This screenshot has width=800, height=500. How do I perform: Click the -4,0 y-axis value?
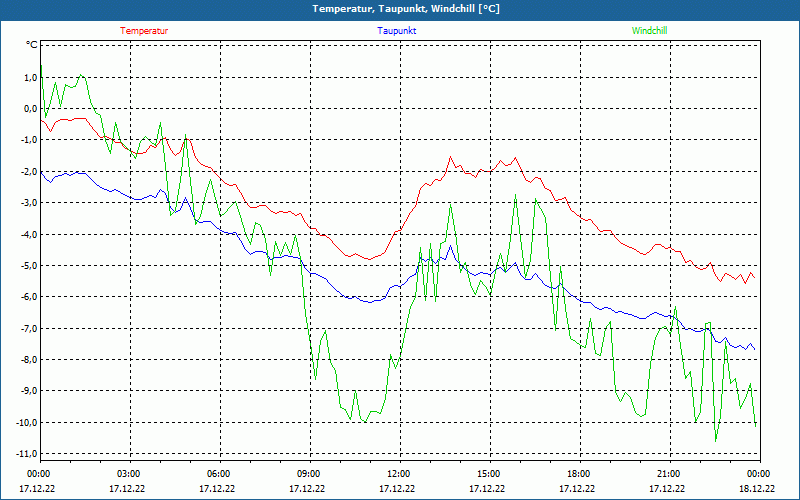point(29,234)
